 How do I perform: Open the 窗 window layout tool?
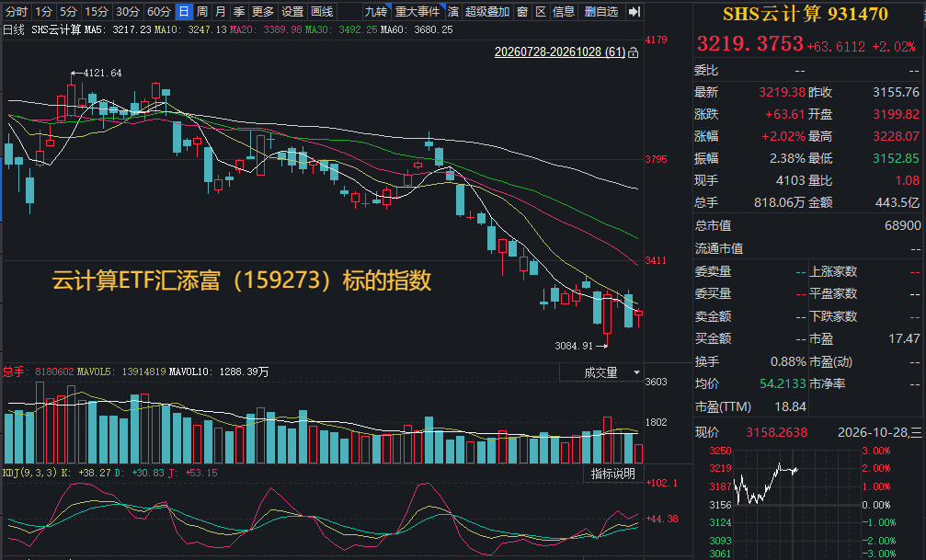[522, 12]
